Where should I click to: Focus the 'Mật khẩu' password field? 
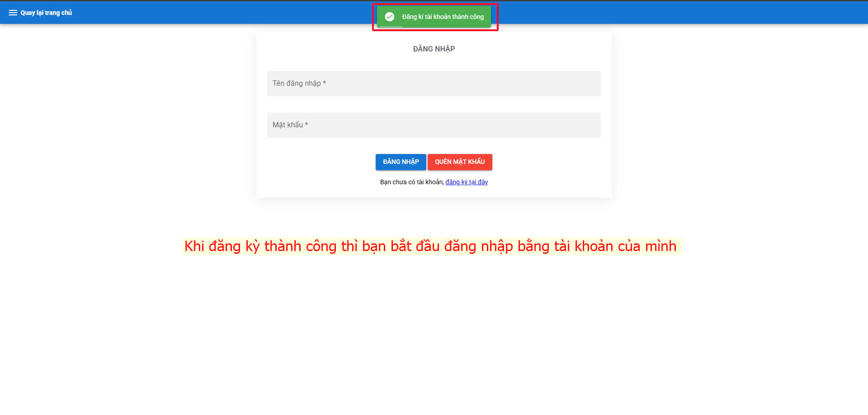pyautogui.click(x=434, y=125)
